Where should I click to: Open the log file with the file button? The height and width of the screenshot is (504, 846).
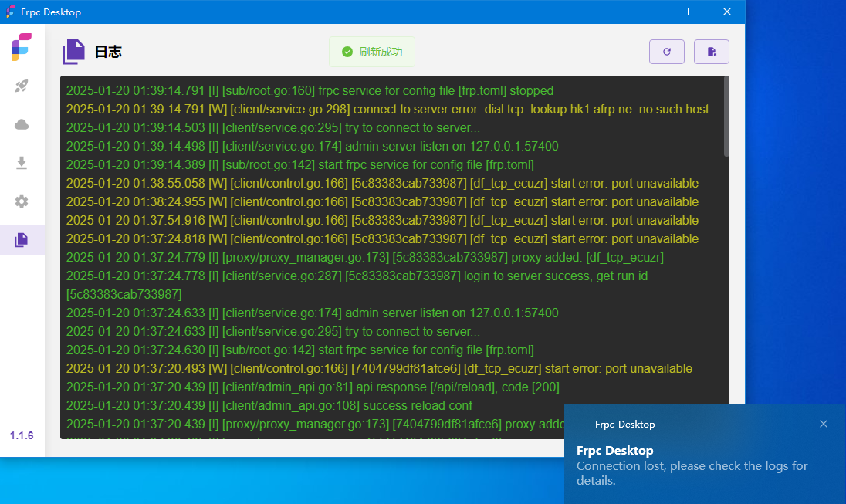point(712,52)
